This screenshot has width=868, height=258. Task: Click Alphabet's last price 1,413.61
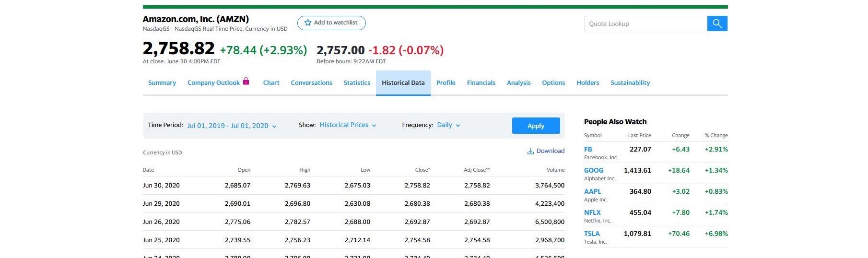(x=637, y=170)
